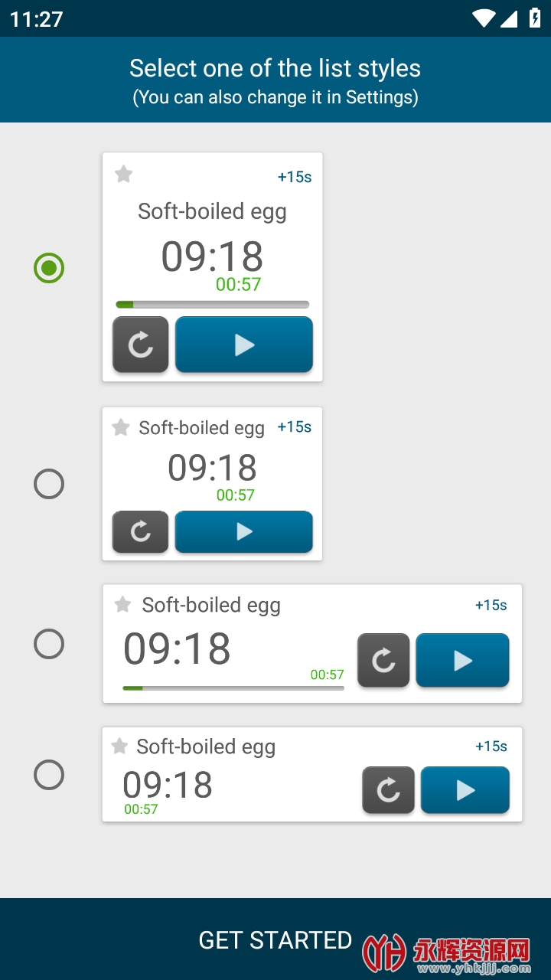Tap the star icon in the second style card
The height and width of the screenshot is (980, 551).
[x=121, y=427]
